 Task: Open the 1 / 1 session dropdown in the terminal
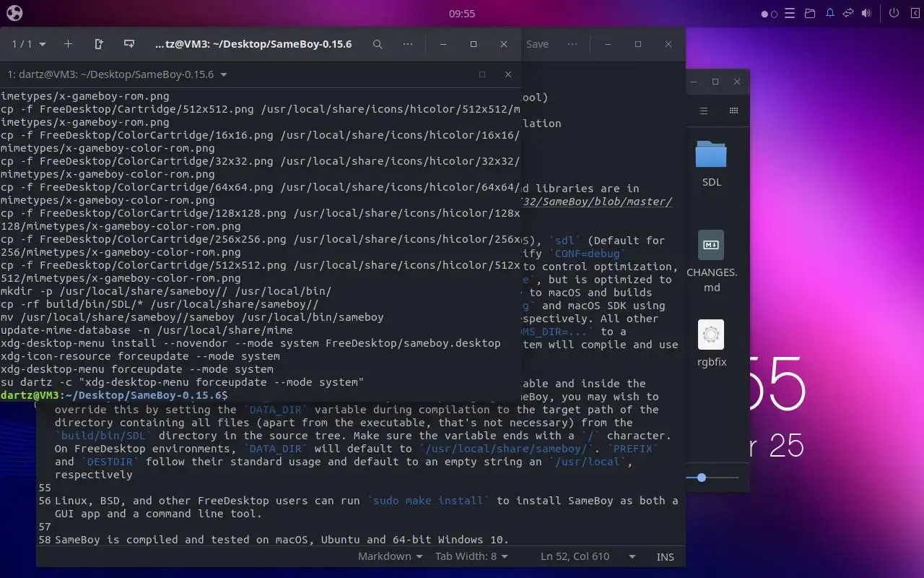(29, 44)
